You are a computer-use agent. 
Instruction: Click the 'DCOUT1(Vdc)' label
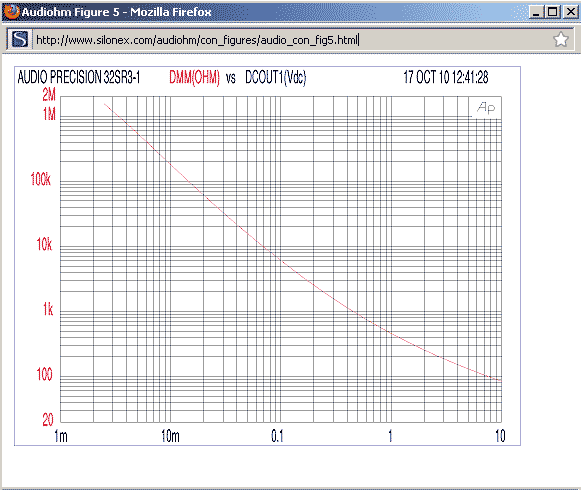276,77
